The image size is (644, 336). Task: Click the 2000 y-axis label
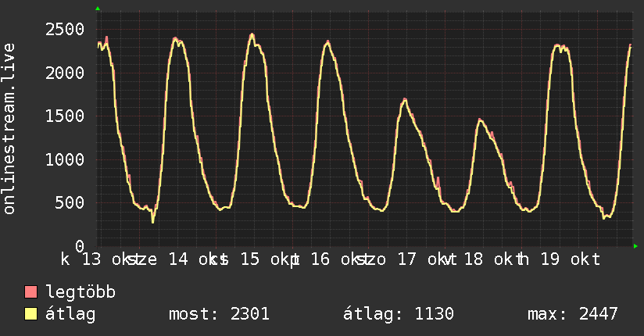(x=65, y=73)
